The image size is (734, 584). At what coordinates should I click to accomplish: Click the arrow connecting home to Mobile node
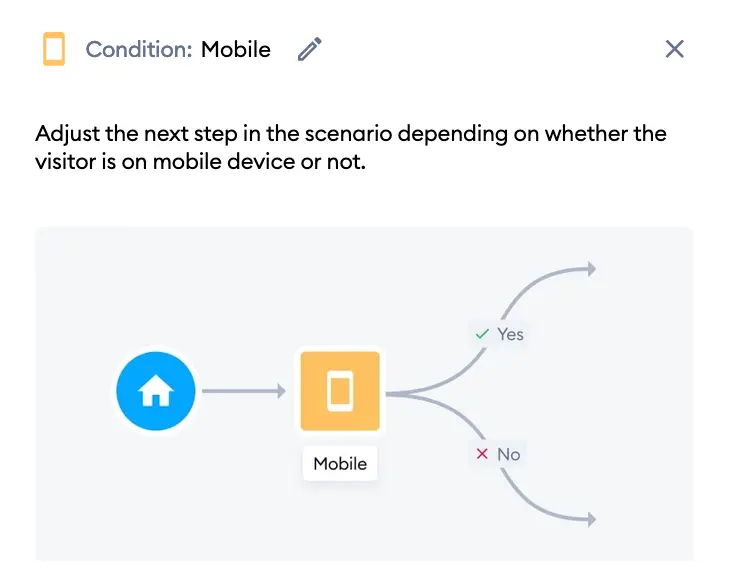coord(243,391)
